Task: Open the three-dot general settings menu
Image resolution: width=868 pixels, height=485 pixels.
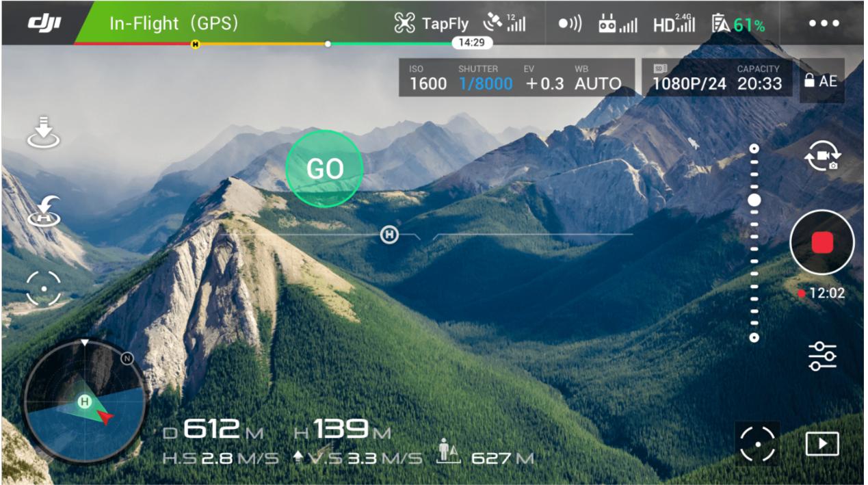Action: (x=824, y=23)
